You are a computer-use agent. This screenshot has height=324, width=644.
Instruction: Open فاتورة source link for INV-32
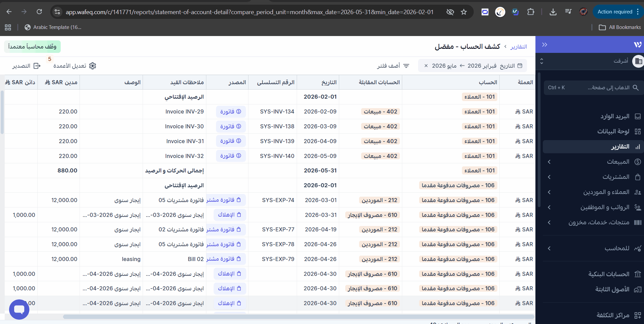[231, 156]
